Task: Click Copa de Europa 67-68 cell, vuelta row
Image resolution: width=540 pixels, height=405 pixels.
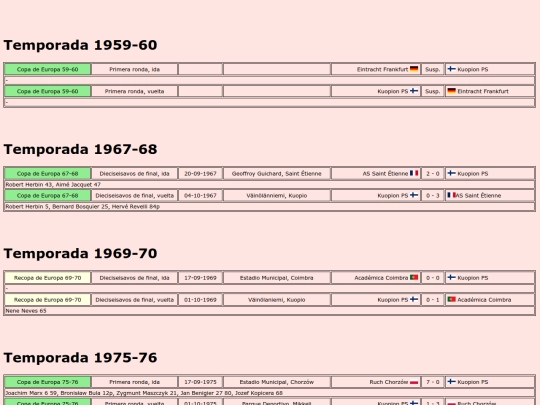Action: pos(48,195)
